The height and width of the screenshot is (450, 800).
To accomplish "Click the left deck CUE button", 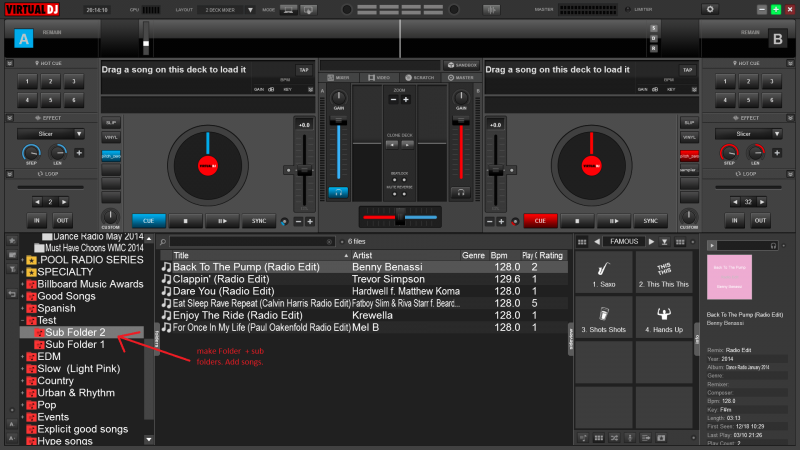I will pos(148,221).
